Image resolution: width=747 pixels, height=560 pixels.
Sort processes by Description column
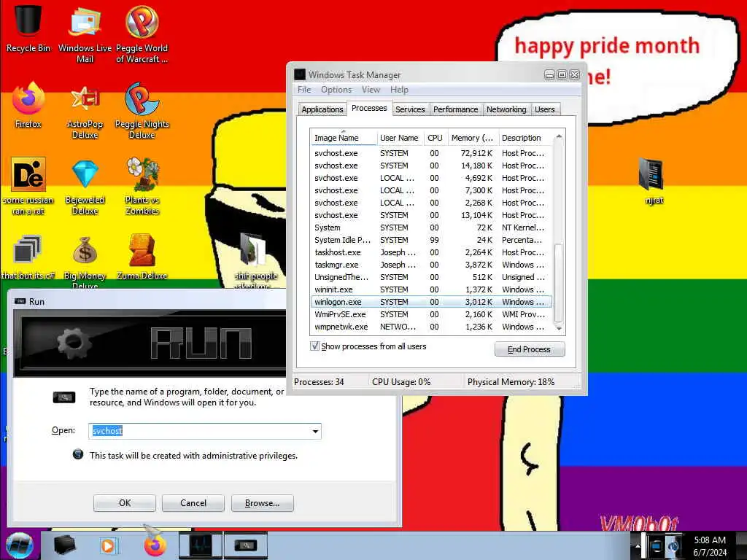(525, 138)
